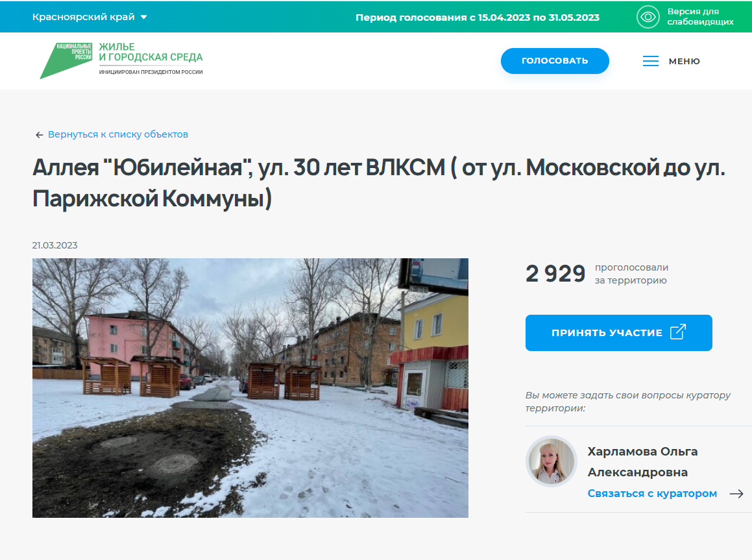Select the Красноярский край region label

tap(84, 17)
